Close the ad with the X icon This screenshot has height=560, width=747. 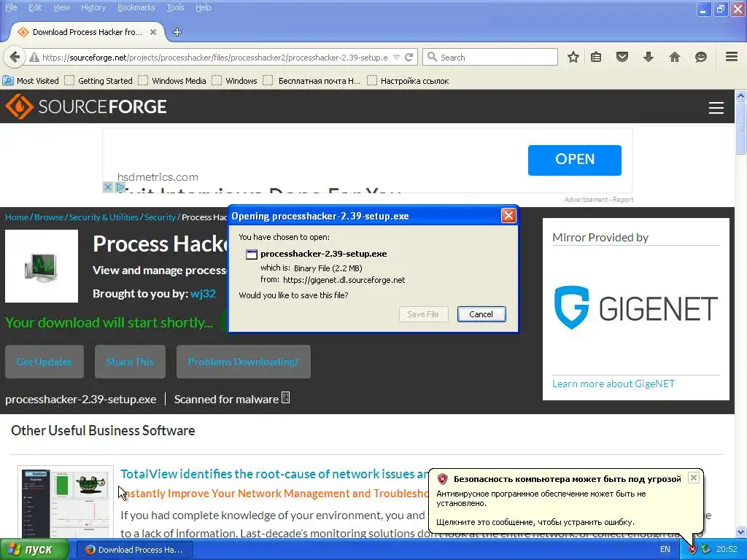pos(108,187)
